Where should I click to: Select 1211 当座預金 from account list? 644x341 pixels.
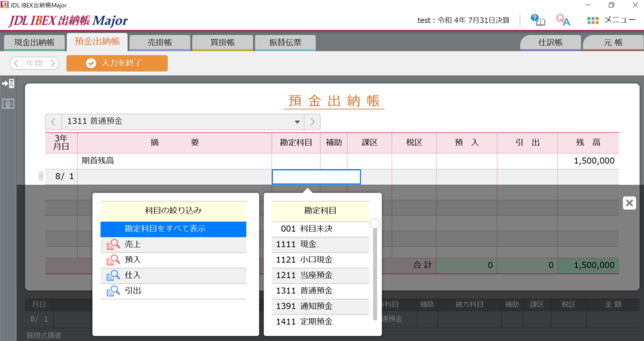click(320, 275)
